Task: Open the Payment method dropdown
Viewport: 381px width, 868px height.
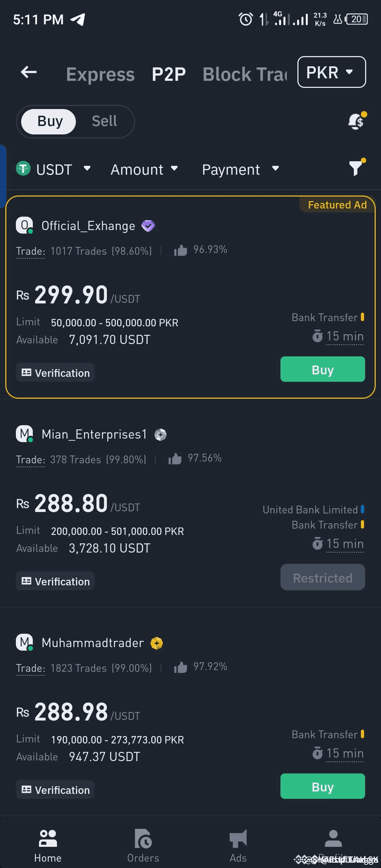Action: tap(240, 169)
